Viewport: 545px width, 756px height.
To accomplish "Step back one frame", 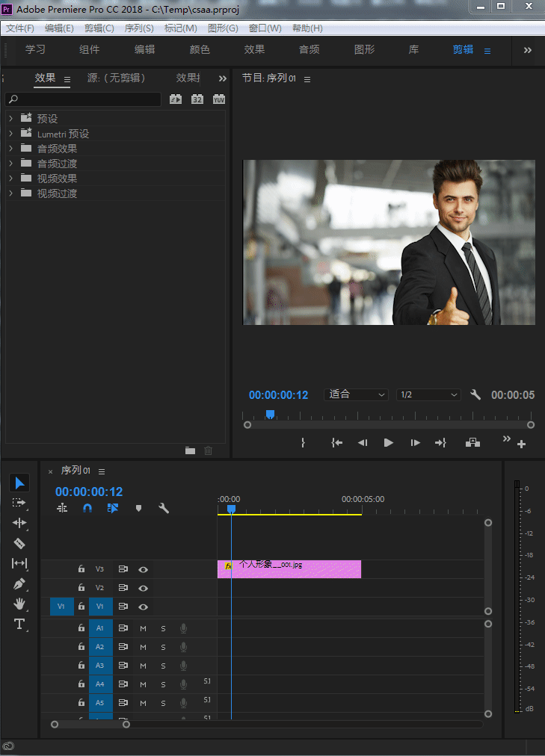I will click(363, 442).
